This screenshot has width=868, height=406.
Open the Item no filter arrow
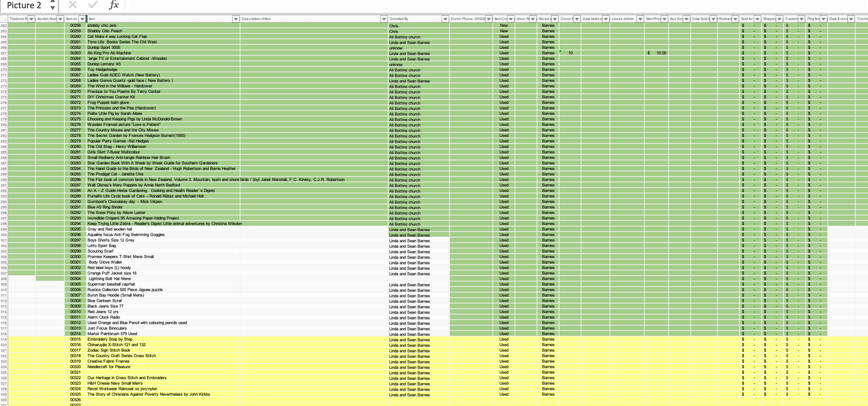click(x=82, y=19)
